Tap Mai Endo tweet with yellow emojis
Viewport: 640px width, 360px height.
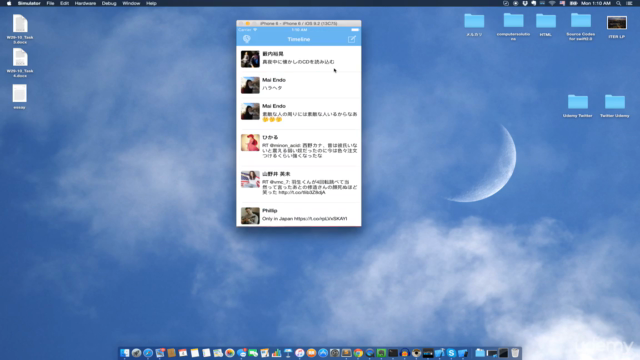tap(299, 114)
